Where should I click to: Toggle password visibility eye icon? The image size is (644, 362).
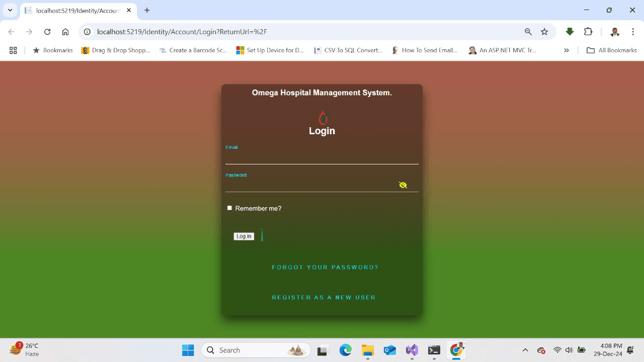point(403,185)
